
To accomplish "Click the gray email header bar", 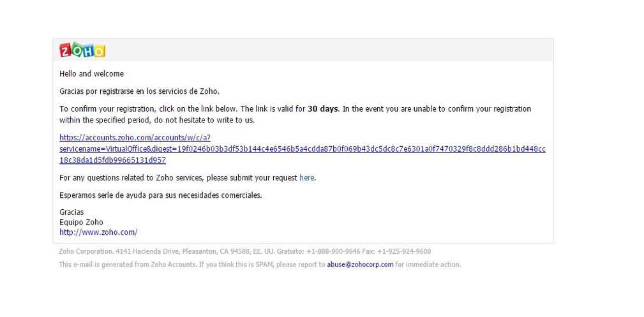I will click(x=303, y=50).
